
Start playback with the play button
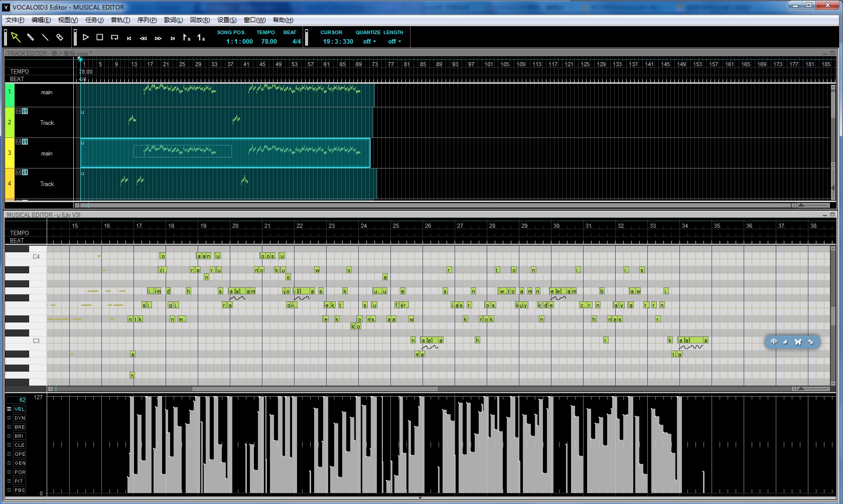pos(86,37)
